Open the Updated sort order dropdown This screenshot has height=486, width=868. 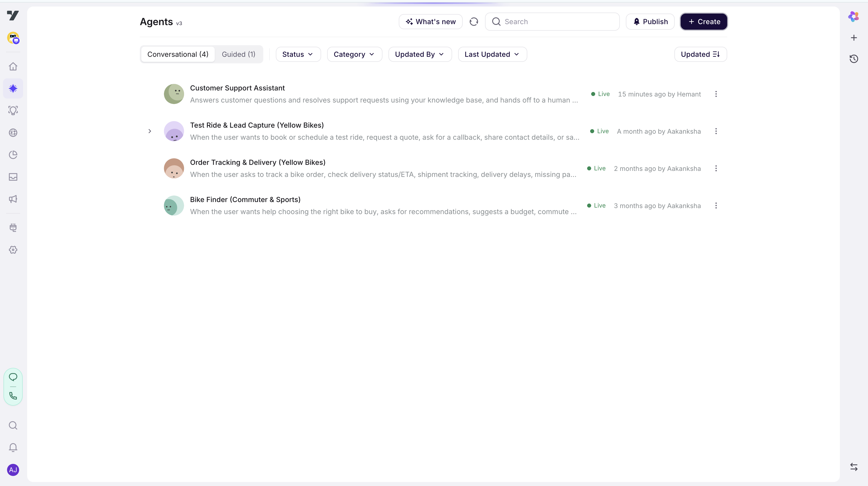pos(701,54)
